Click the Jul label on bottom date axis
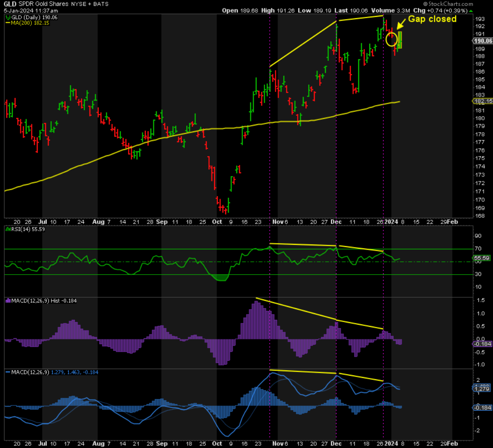Viewport: 493px width, 448px height. (43, 444)
